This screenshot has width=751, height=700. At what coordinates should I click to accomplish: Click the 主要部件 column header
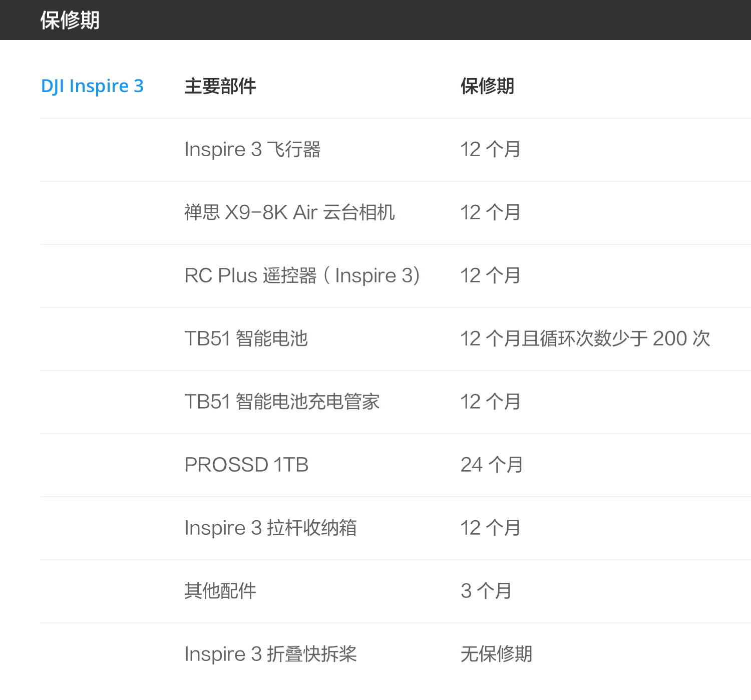point(220,86)
